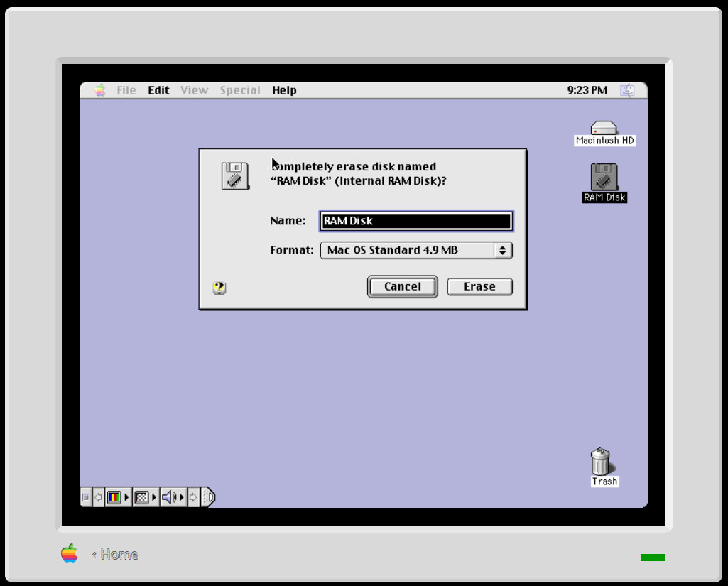Open the Finder application menu icon at top right

[627, 90]
